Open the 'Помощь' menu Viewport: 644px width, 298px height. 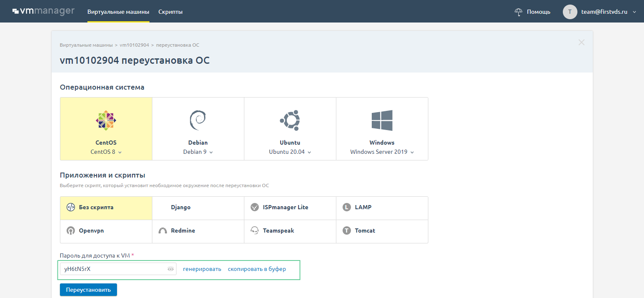pyautogui.click(x=539, y=12)
